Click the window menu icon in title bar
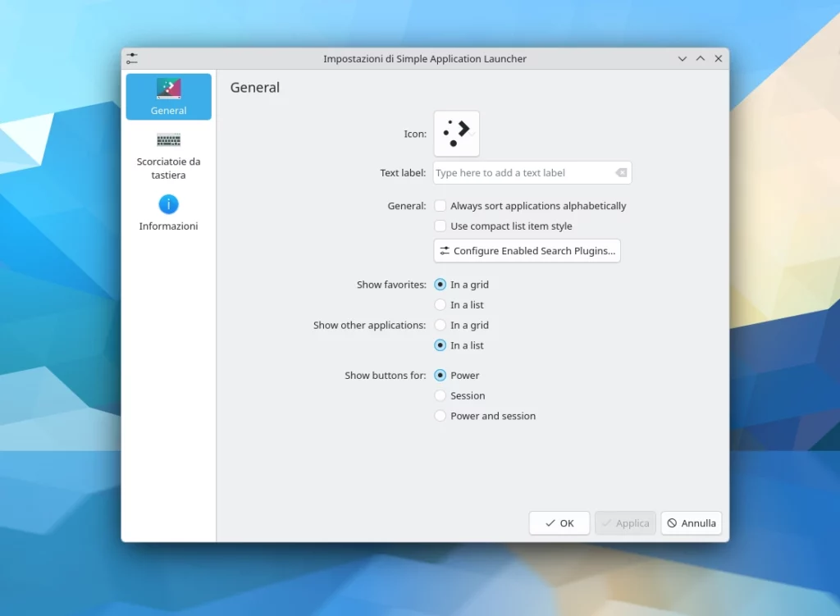This screenshot has width=840, height=616. [x=132, y=59]
